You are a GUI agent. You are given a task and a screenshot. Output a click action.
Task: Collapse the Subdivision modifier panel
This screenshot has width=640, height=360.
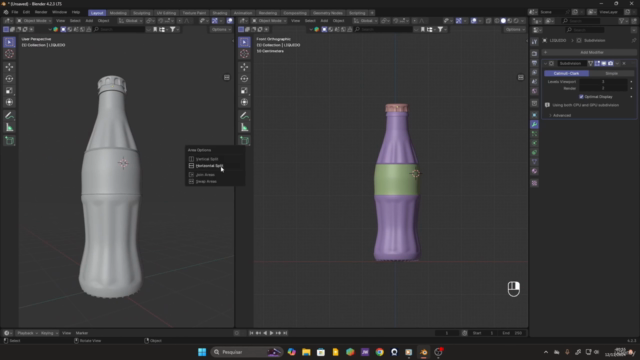tap(546, 63)
